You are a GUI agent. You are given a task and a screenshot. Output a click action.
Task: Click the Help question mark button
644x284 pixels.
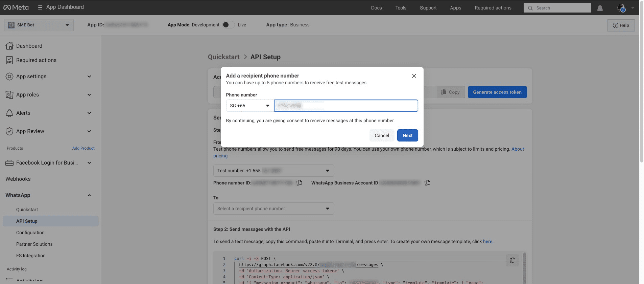pos(621,25)
